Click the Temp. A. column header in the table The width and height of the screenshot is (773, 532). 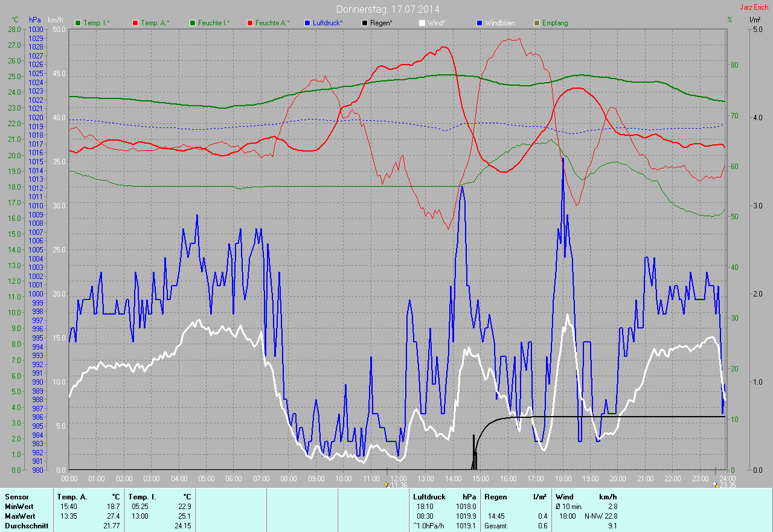click(x=72, y=497)
